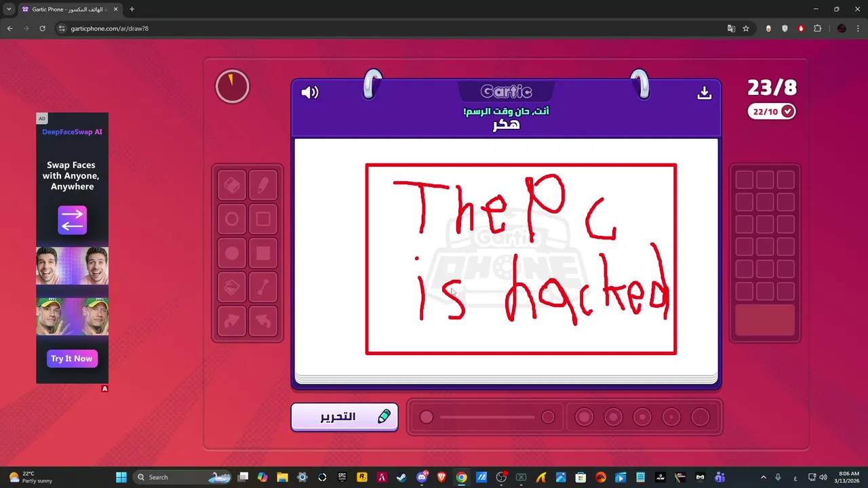Click the DeepFaceSwap AI ad title
868x488 pixels.
point(72,132)
